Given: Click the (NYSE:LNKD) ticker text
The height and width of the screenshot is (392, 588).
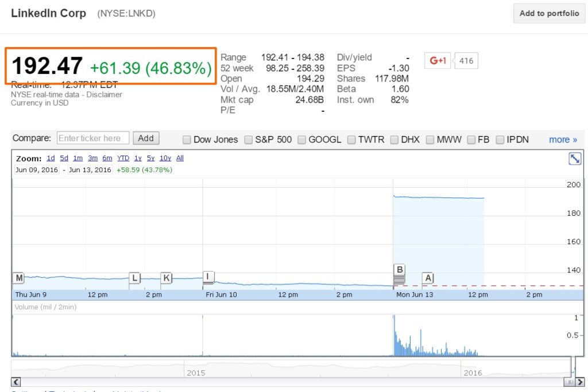Looking at the screenshot, I should pyautogui.click(x=126, y=14).
